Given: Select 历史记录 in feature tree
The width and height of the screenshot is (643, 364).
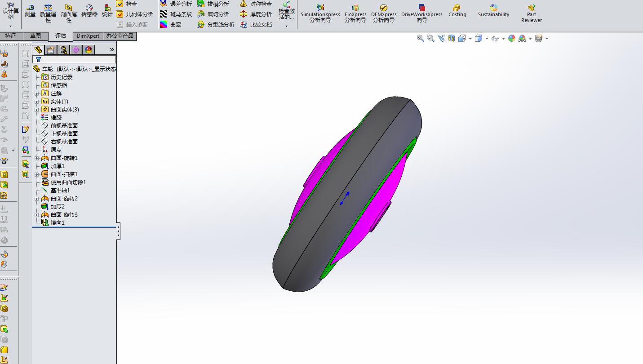Looking at the screenshot, I should coord(57,77).
